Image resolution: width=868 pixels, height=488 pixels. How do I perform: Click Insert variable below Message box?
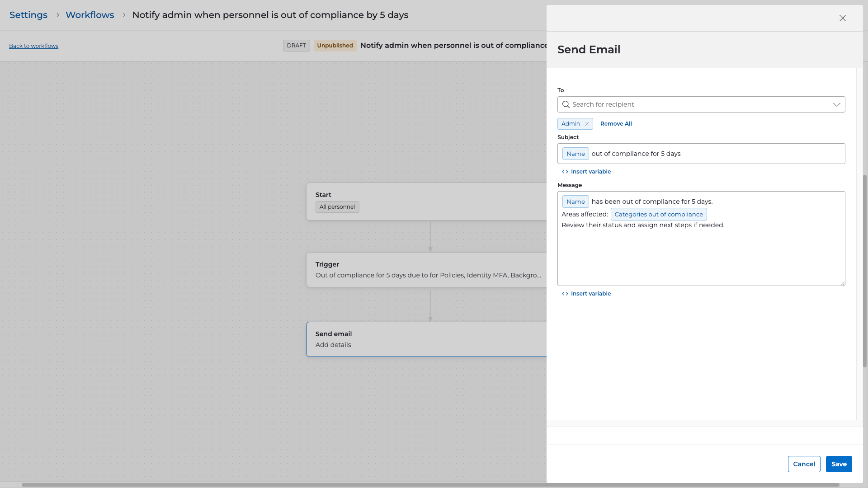(x=590, y=294)
